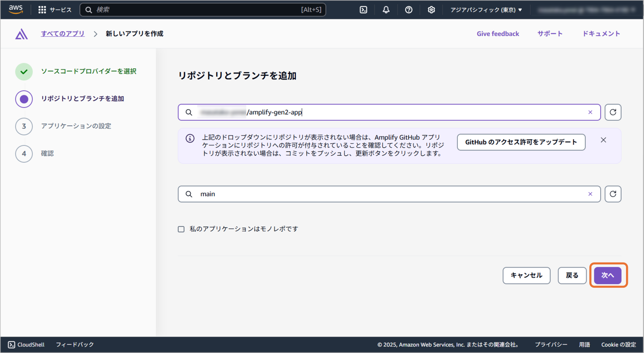Open Cookie の設定 in footer

(618, 344)
